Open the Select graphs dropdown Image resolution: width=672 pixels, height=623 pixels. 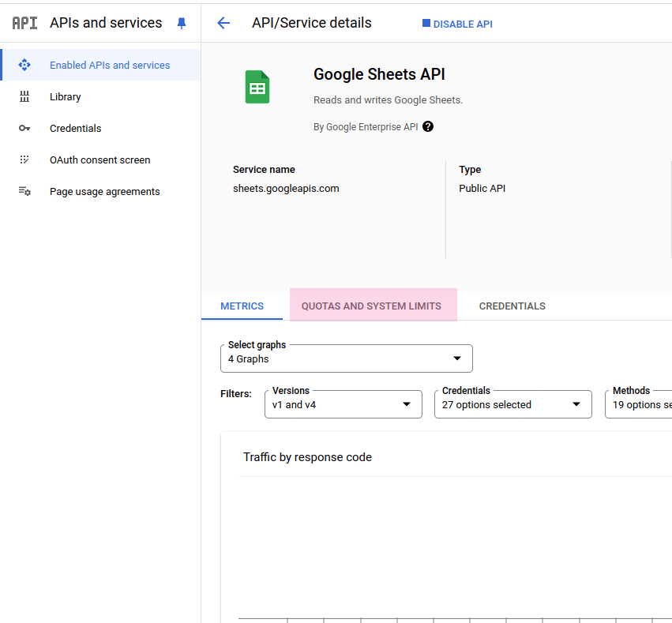(x=347, y=358)
